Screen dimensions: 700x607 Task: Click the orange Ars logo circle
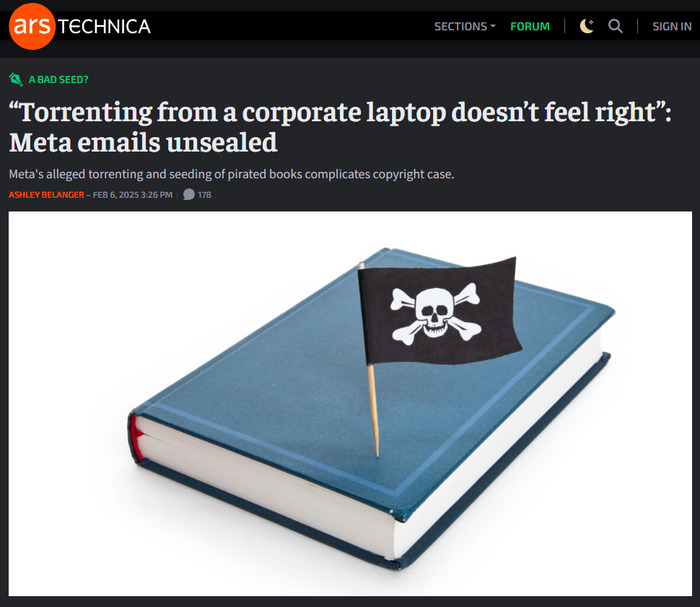[x=32, y=27]
